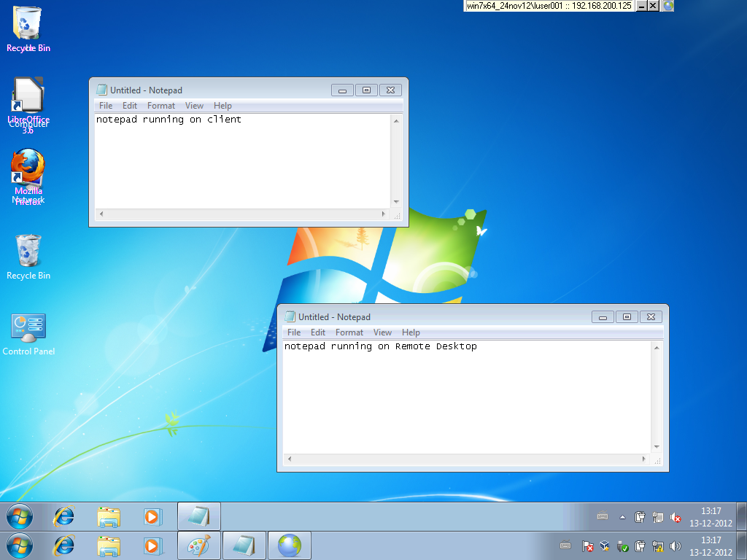Expand the hidden tray icons arrow
Screen dimensions: 747x560
tap(622, 517)
